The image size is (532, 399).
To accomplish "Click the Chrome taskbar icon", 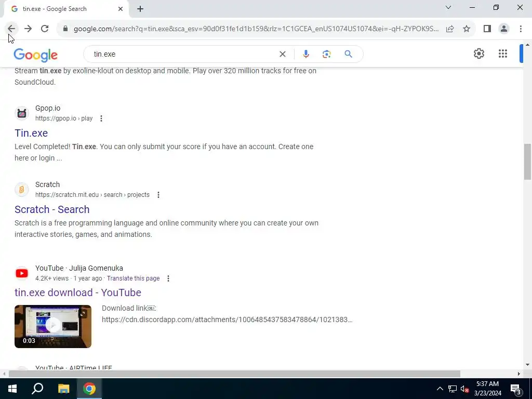I will pyautogui.click(x=89, y=389).
